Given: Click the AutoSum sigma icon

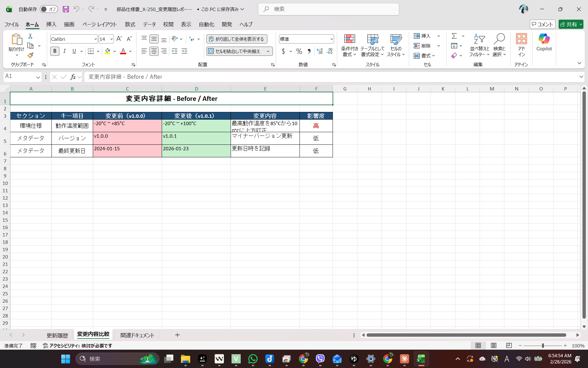Looking at the screenshot, I should click(454, 36).
